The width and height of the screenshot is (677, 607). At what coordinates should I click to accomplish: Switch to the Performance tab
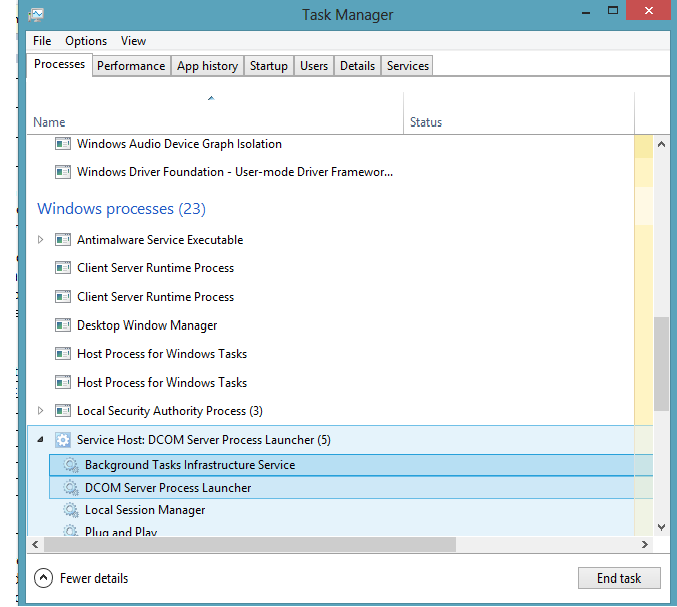[x=131, y=66]
